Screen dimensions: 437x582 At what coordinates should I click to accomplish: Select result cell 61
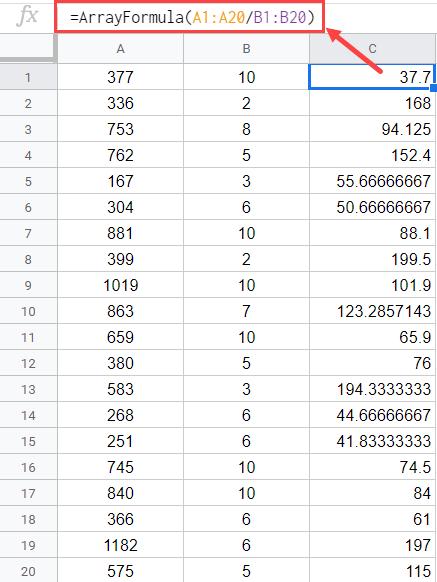tap(372, 519)
